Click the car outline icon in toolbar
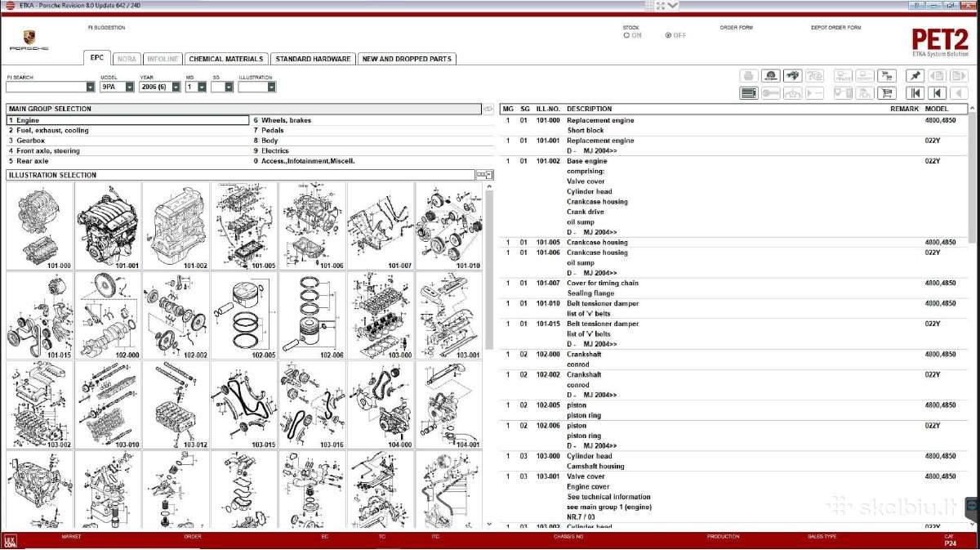Image resolution: width=980 pixels, height=550 pixels. pyautogui.click(x=792, y=92)
